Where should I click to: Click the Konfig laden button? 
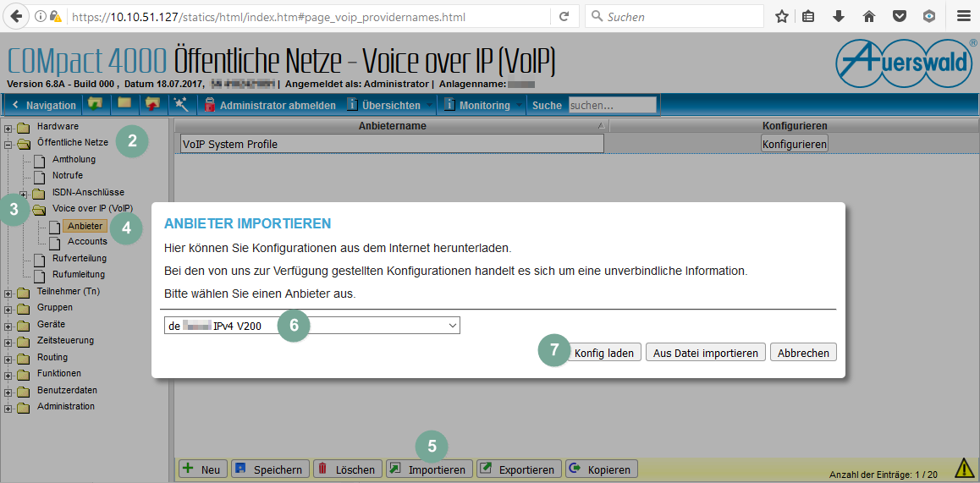point(603,353)
